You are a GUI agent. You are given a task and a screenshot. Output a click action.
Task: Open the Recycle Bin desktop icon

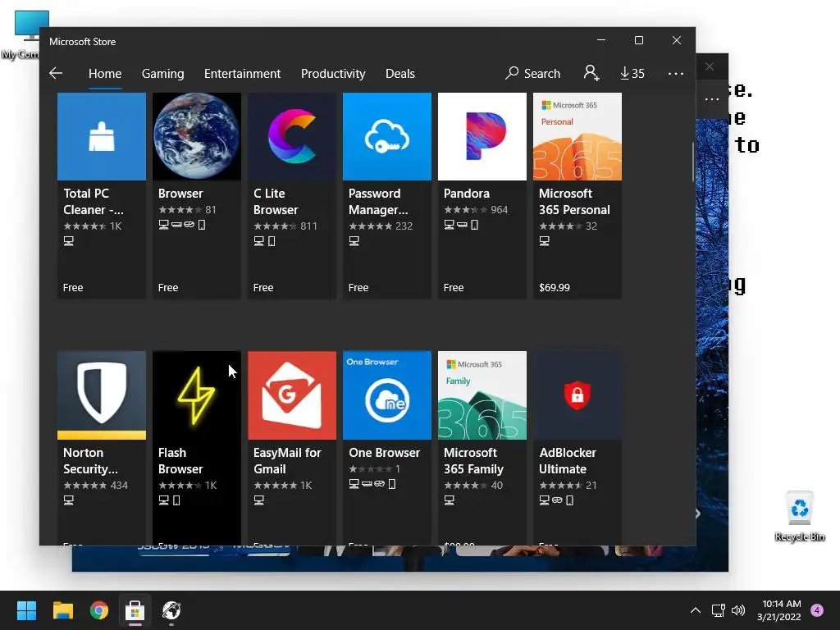[x=799, y=515]
